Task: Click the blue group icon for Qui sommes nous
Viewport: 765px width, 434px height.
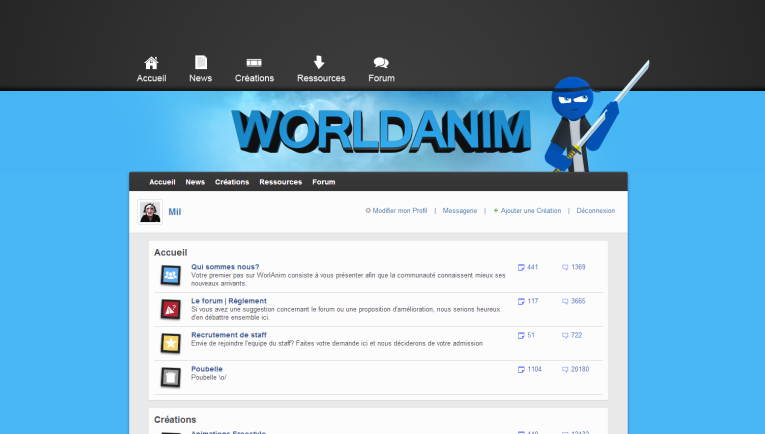Action: tap(171, 276)
